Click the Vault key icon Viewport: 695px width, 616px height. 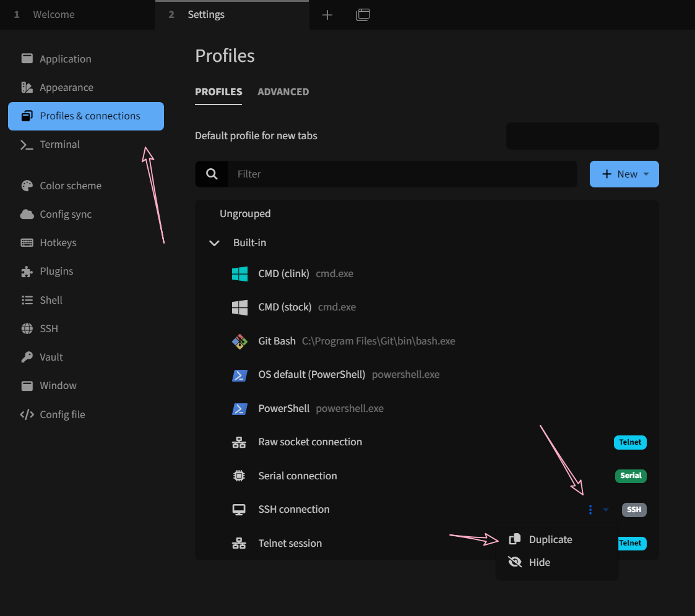pos(27,357)
